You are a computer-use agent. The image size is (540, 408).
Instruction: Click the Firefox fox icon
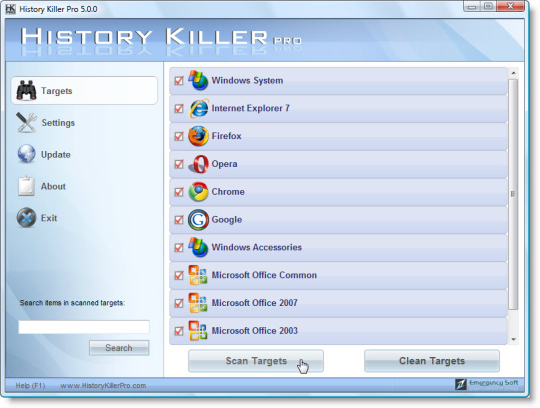coord(198,136)
